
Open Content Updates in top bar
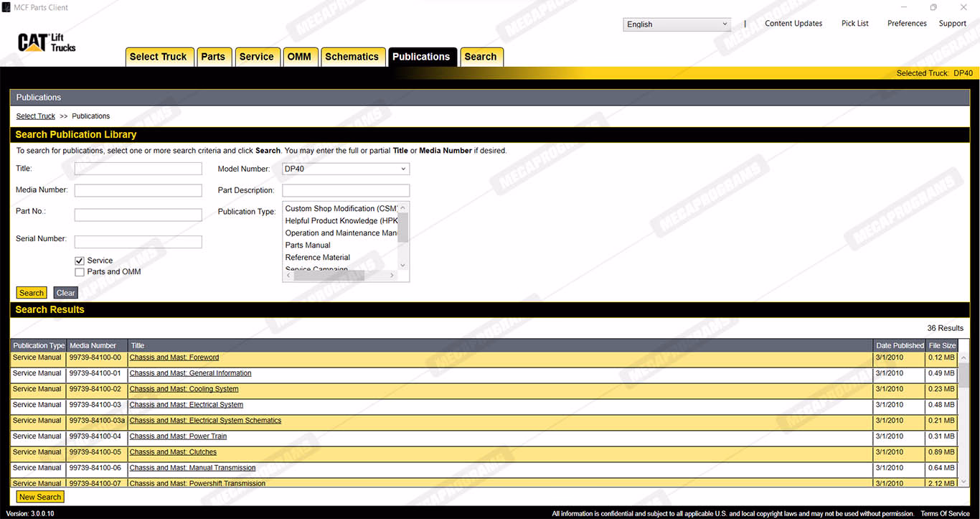(793, 24)
